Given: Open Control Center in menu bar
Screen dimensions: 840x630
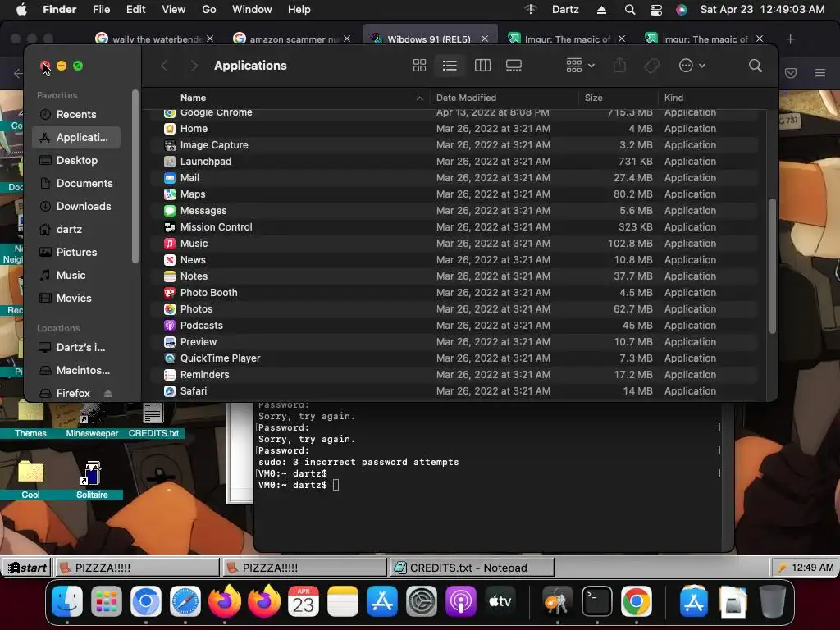Looking at the screenshot, I should [x=655, y=10].
